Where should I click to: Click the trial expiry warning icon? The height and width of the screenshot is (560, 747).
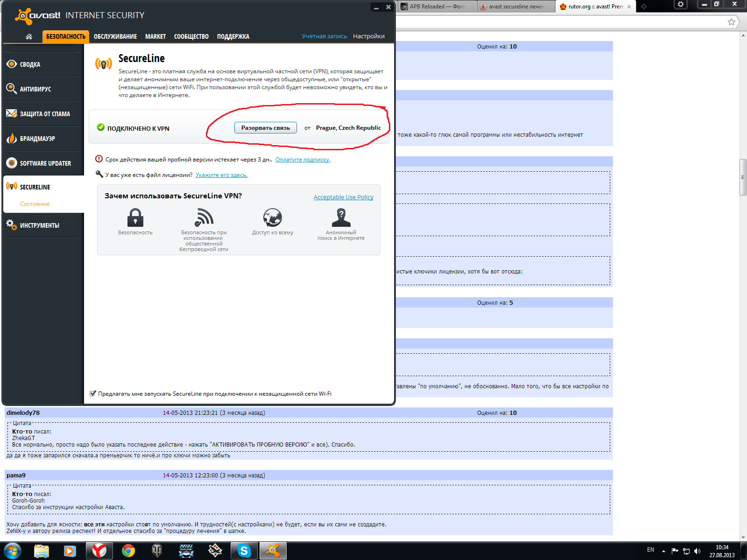99,159
